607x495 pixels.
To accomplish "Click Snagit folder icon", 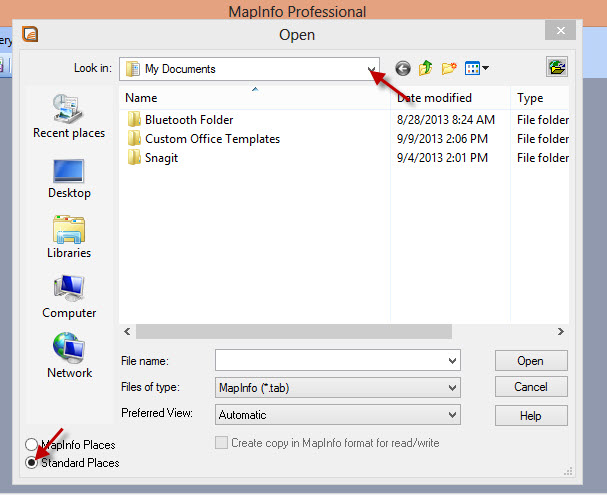I will pos(134,158).
